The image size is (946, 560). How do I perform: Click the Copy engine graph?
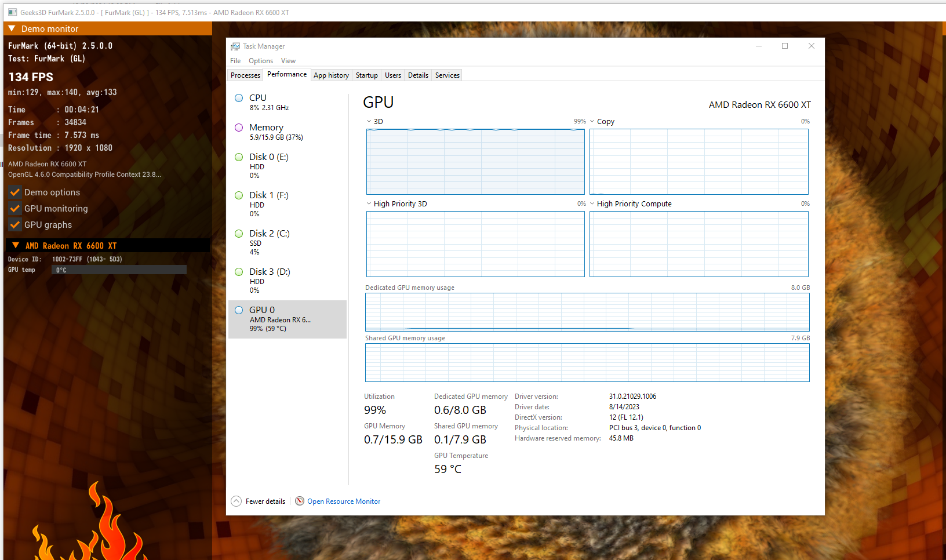[x=698, y=162]
